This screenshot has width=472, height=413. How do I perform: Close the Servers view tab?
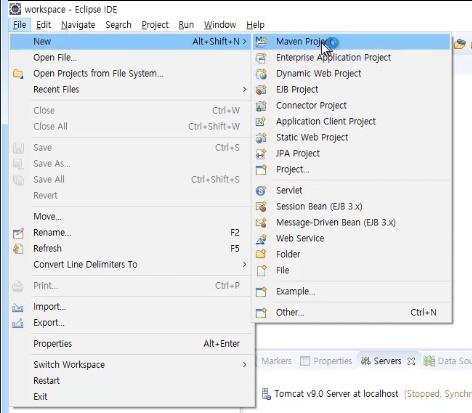click(x=411, y=361)
